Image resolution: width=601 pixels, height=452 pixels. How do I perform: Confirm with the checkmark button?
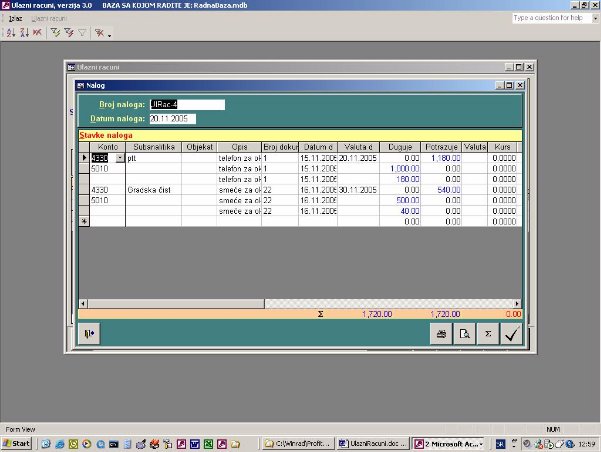coord(512,336)
